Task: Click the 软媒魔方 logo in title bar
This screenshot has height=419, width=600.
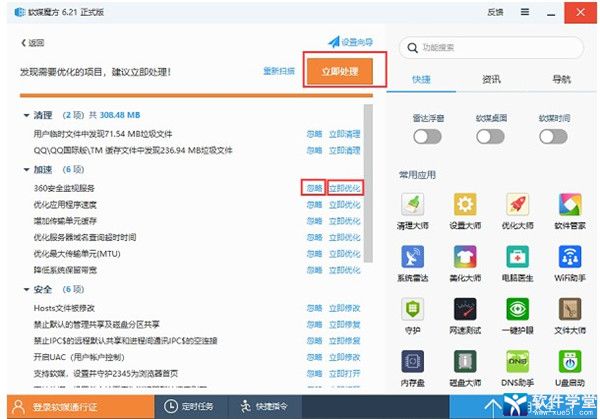Action: [20, 12]
